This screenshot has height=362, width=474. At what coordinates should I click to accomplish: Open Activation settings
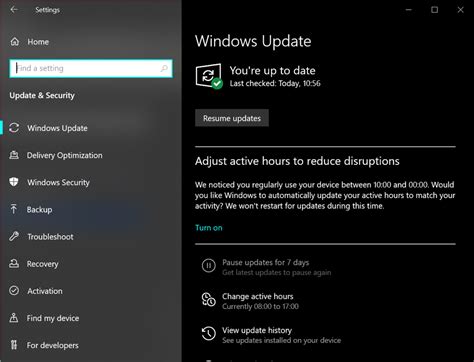[x=45, y=291]
